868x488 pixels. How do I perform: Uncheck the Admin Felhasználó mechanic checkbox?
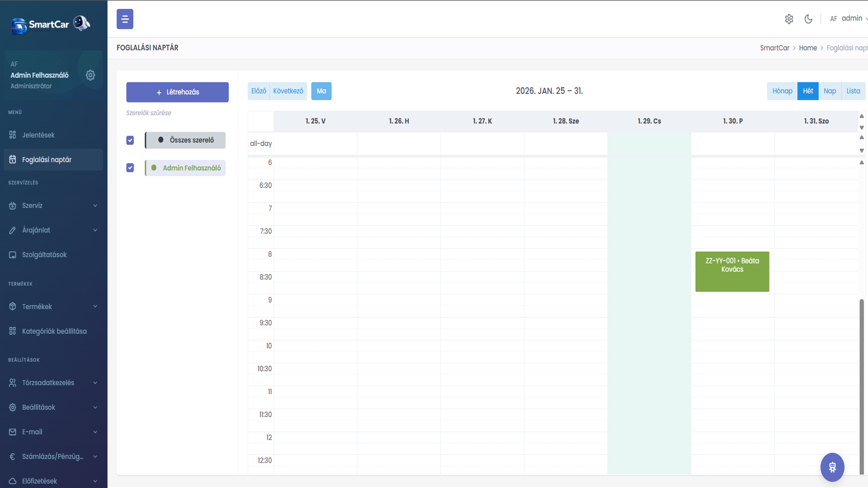point(130,168)
